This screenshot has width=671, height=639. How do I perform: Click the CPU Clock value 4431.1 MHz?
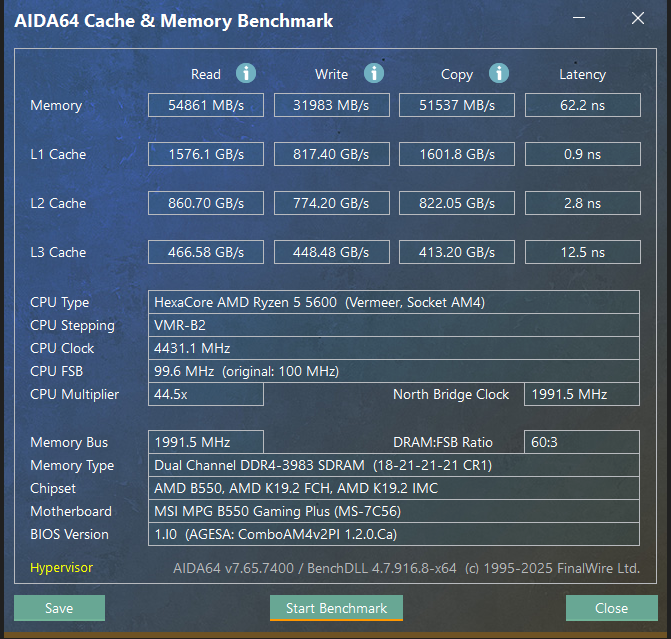pyautogui.click(x=394, y=348)
